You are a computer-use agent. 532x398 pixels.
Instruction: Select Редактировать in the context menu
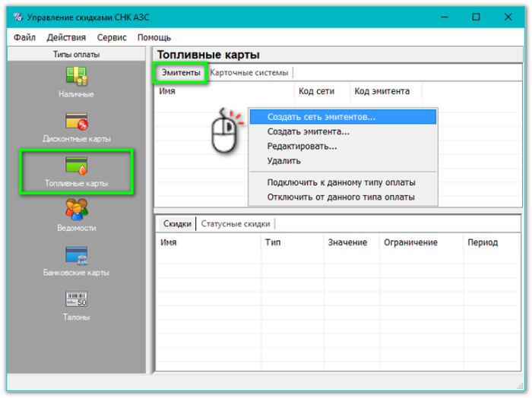302,146
